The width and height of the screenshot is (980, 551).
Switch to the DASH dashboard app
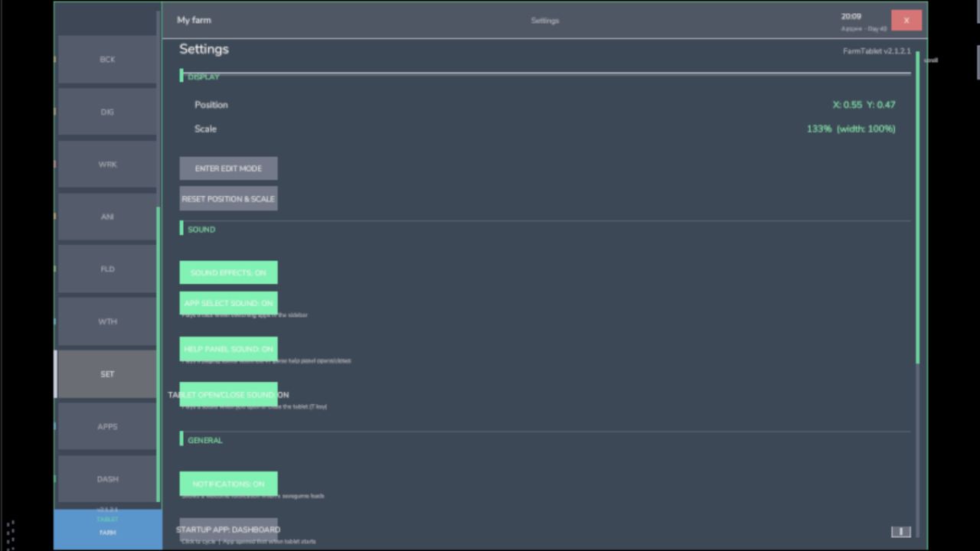[x=107, y=478]
